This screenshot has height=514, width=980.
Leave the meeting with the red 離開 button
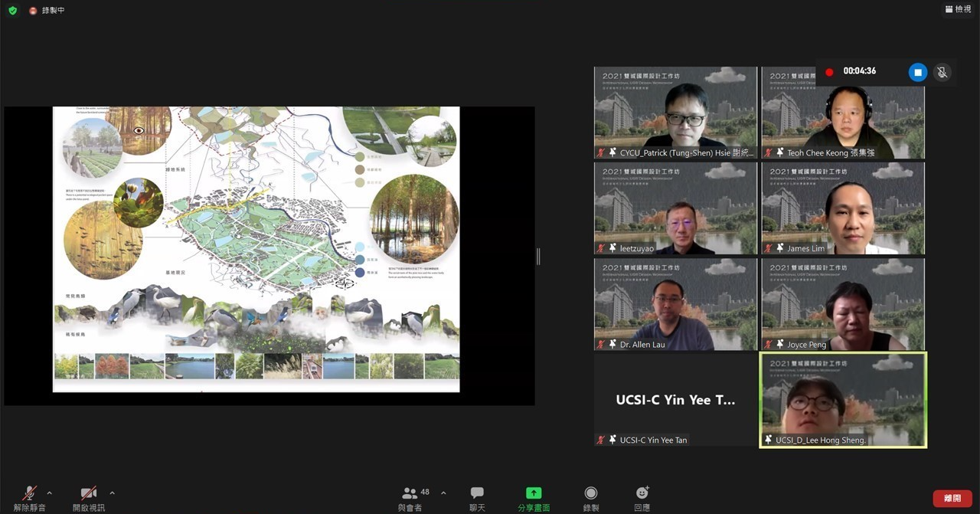tap(952, 499)
